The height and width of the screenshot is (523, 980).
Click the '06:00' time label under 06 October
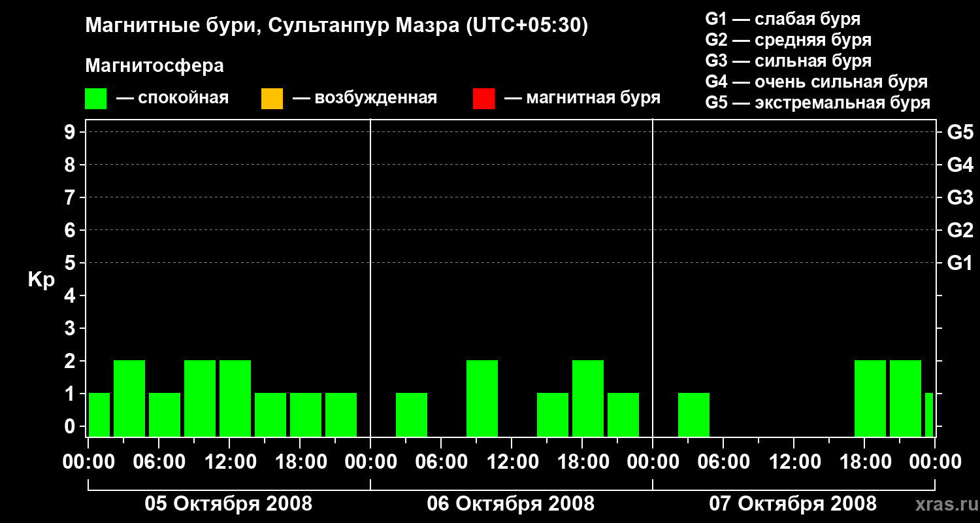[x=441, y=462]
